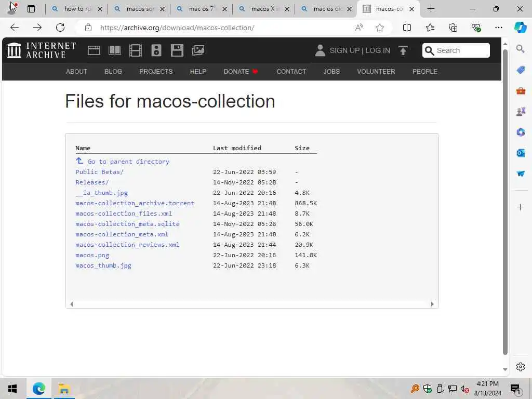
Task: Open Edge Settings and more menu
Action: (x=498, y=28)
